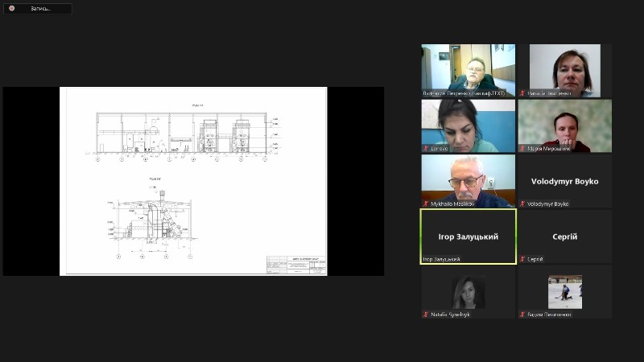Click the red recording indicator dot
Viewport: 644px width, 362px height.
[12, 8]
